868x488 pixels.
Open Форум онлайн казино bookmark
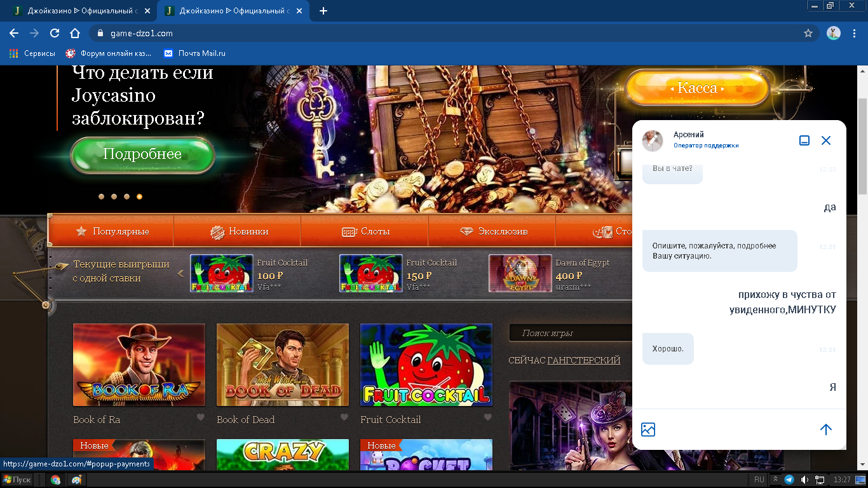tap(109, 53)
